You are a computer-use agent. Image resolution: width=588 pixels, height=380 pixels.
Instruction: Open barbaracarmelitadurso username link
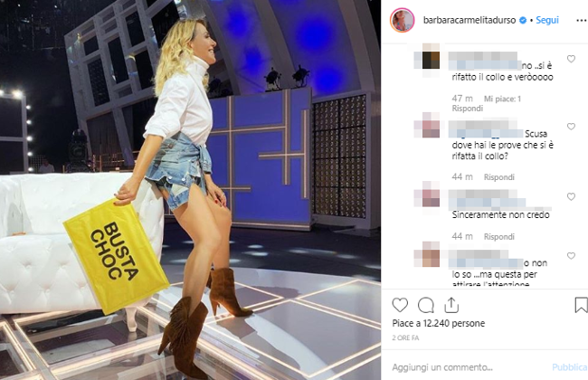(x=469, y=20)
